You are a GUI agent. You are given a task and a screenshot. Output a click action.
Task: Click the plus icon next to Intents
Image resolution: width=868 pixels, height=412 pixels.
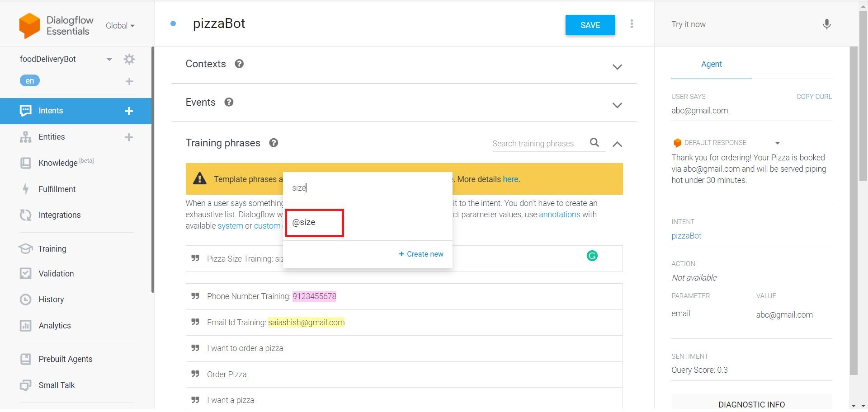[x=129, y=111]
